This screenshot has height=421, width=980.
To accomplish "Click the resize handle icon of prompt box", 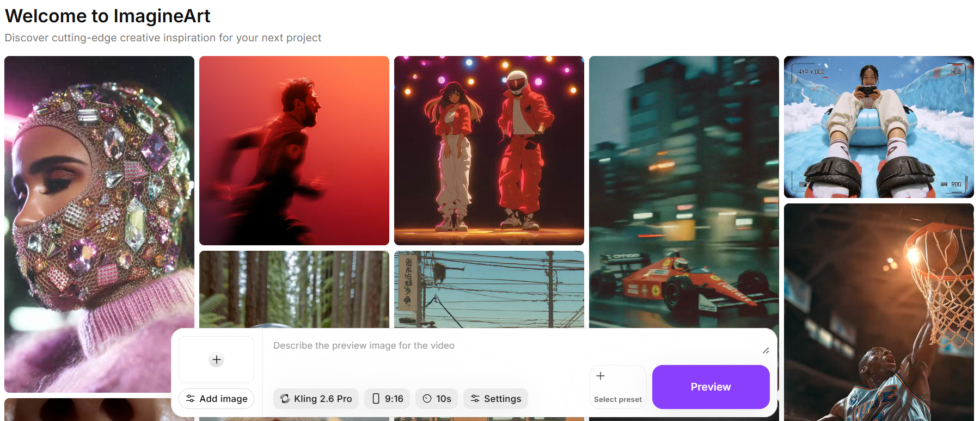I will [765, 351].
